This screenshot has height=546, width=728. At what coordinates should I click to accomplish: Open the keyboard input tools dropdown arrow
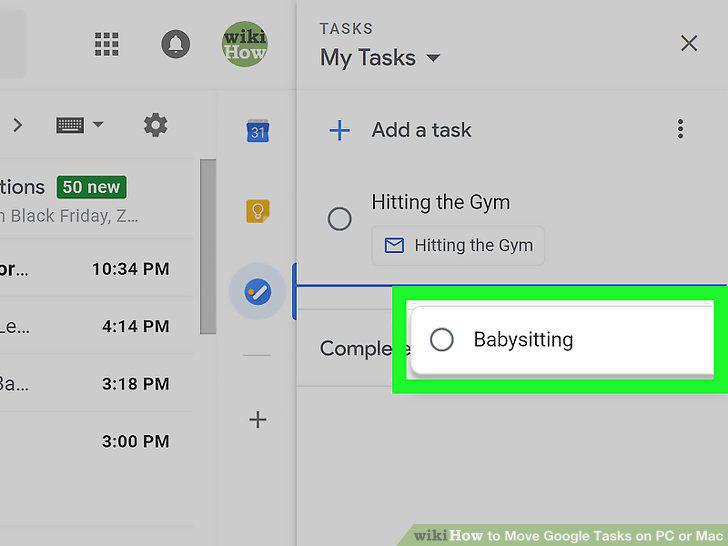98,124
